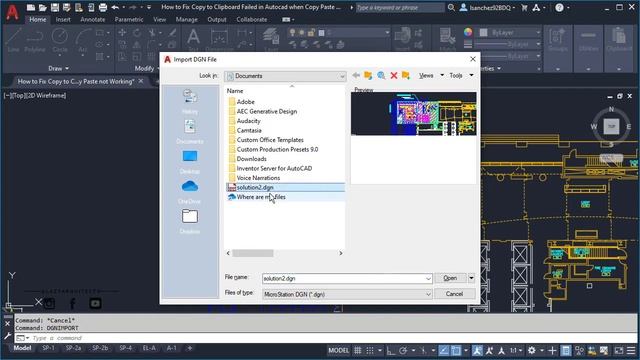Click the Text tool icon in the ribbon
640x360 pixels.
click(193, 39)
